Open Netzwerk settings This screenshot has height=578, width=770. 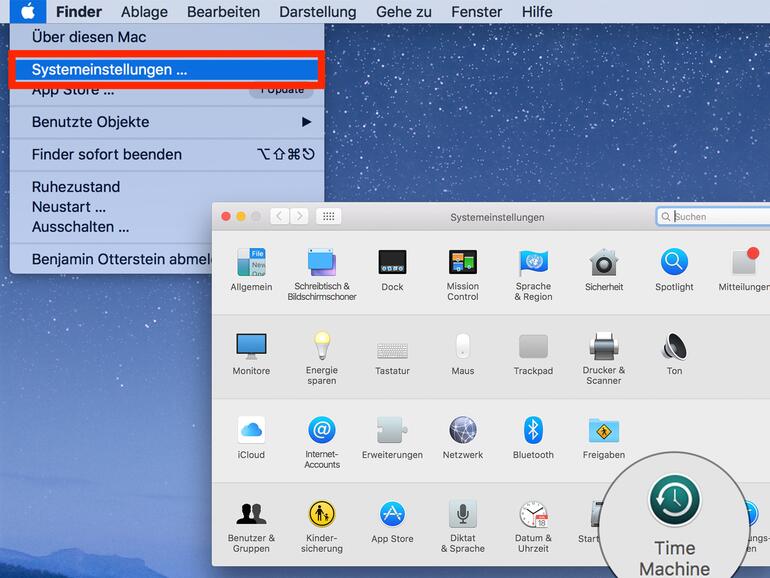click(463, 438)
